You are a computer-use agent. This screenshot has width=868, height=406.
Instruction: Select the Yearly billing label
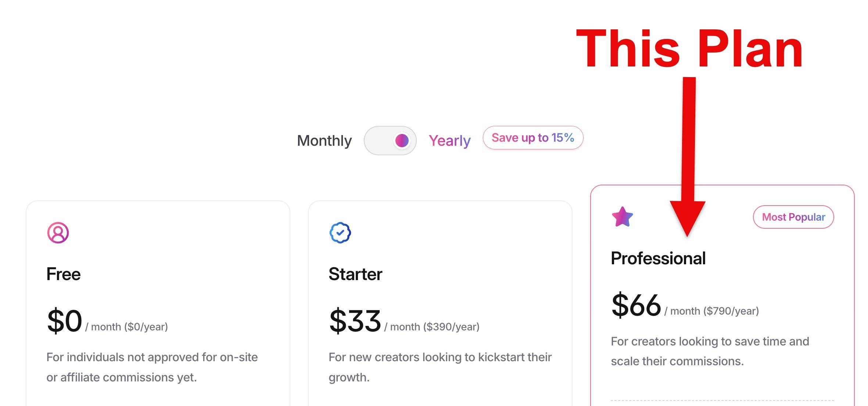tap(449, 141)
